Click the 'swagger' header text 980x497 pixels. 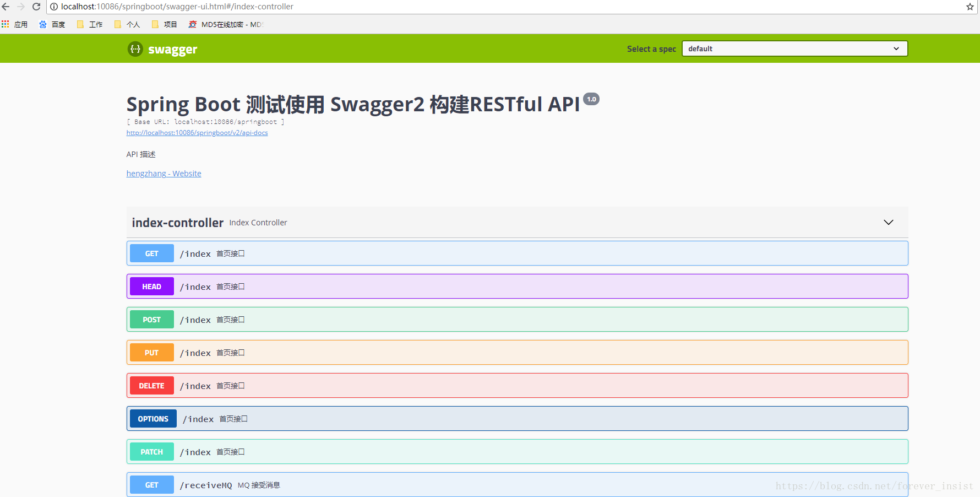[x=172, y=50]
